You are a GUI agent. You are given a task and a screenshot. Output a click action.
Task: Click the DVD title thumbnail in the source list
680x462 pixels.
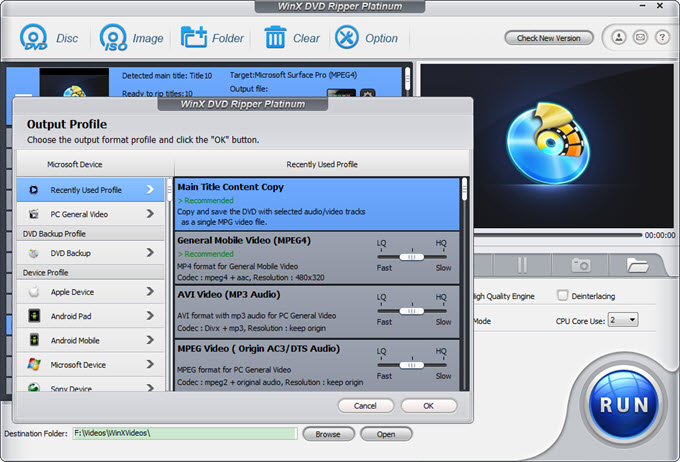click(74, 82)
